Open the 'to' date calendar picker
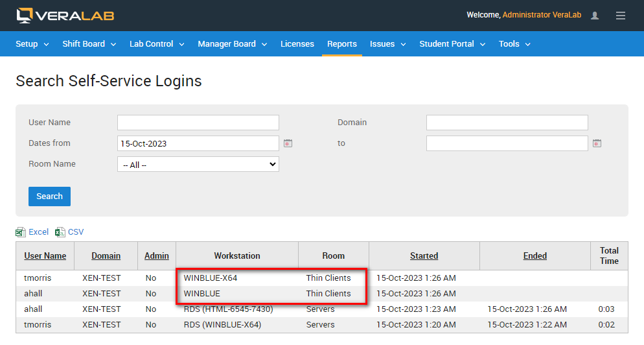The width and height of the screenshot is (644, 345). 597,143
